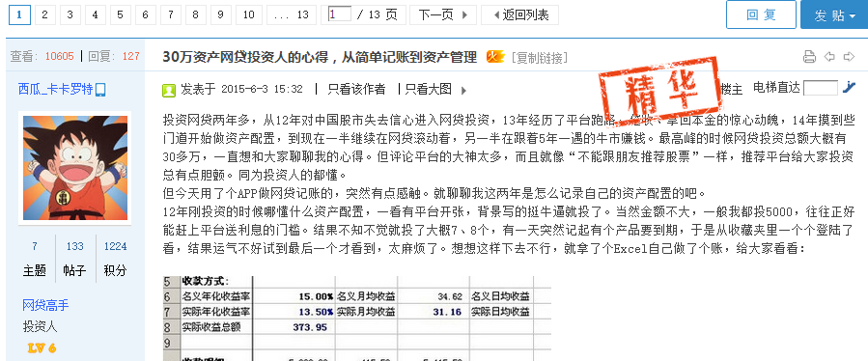Click mobile phone icon beside username
This screenshot has height=361, width=868.
click(100, 90)
